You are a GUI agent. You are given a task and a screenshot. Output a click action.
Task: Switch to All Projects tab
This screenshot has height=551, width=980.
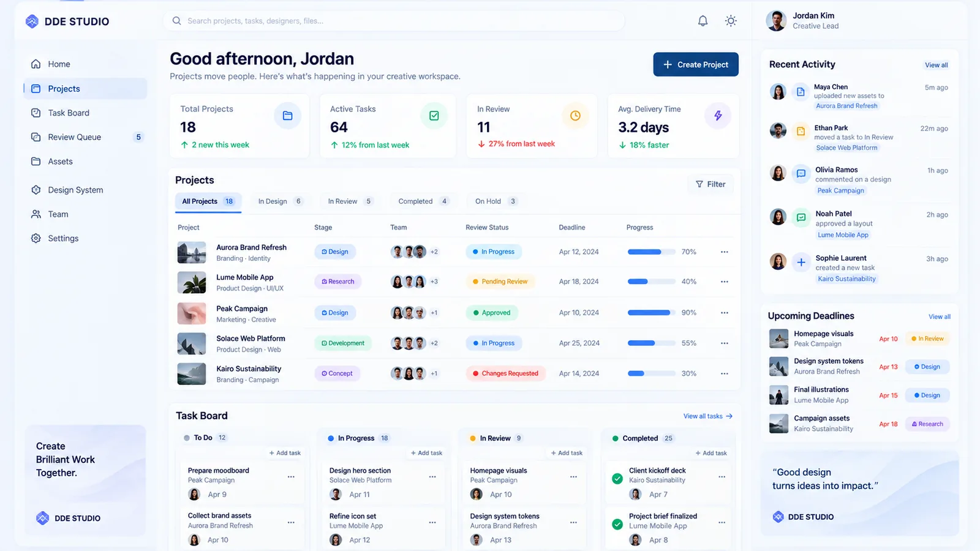208,201
